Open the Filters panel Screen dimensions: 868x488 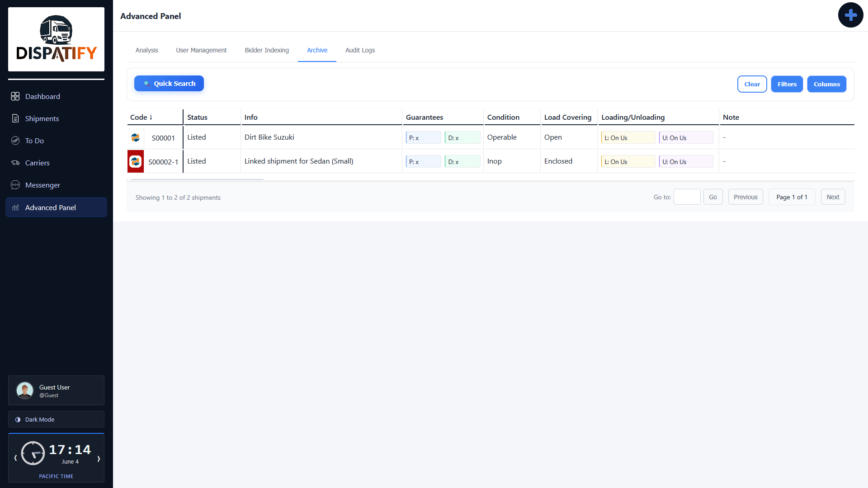tap(787, 84)
